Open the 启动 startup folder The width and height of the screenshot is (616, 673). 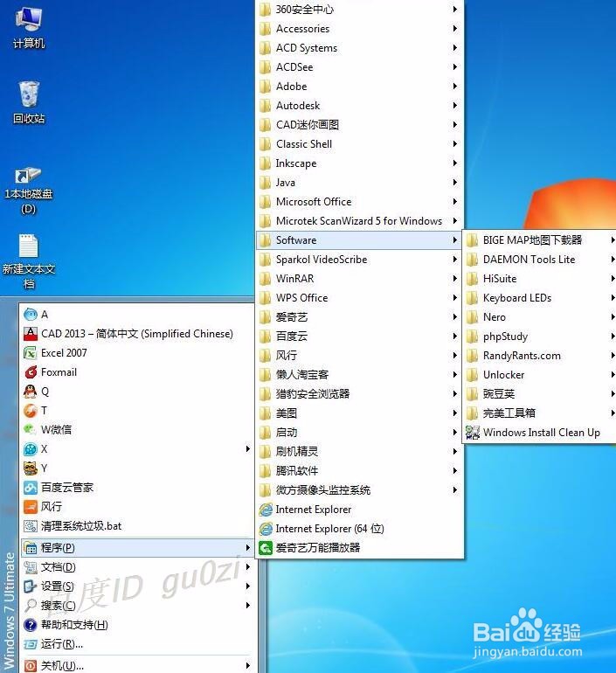[x=359, y=433]
